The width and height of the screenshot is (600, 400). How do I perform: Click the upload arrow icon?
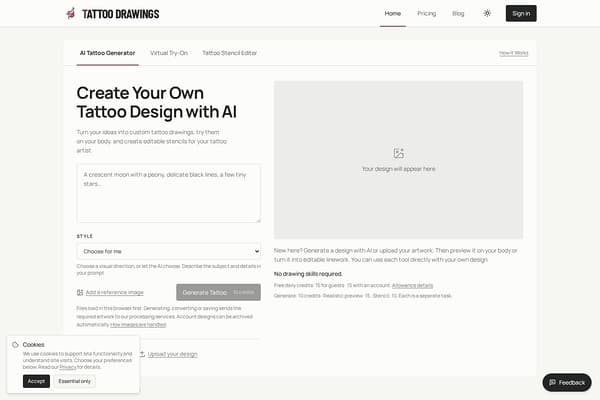142,354
